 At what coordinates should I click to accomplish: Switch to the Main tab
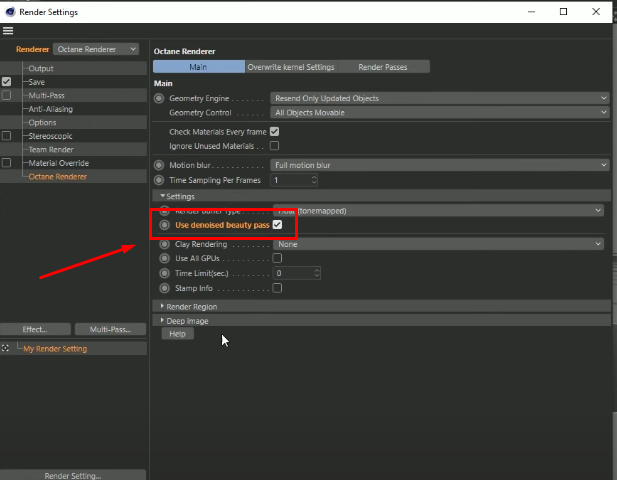[x=199, y=67]
